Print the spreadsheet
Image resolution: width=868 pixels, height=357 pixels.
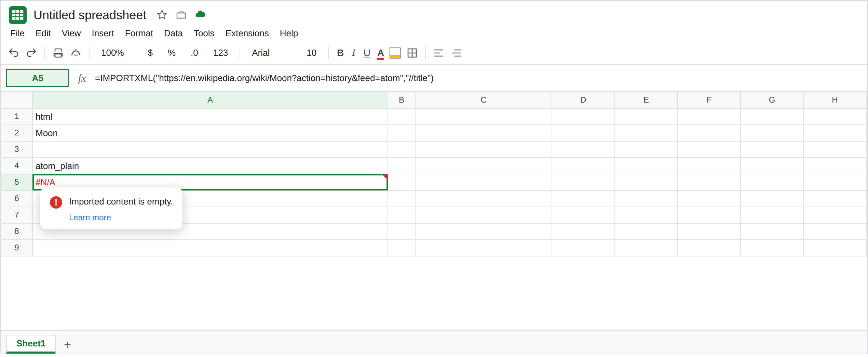[58, 53]
